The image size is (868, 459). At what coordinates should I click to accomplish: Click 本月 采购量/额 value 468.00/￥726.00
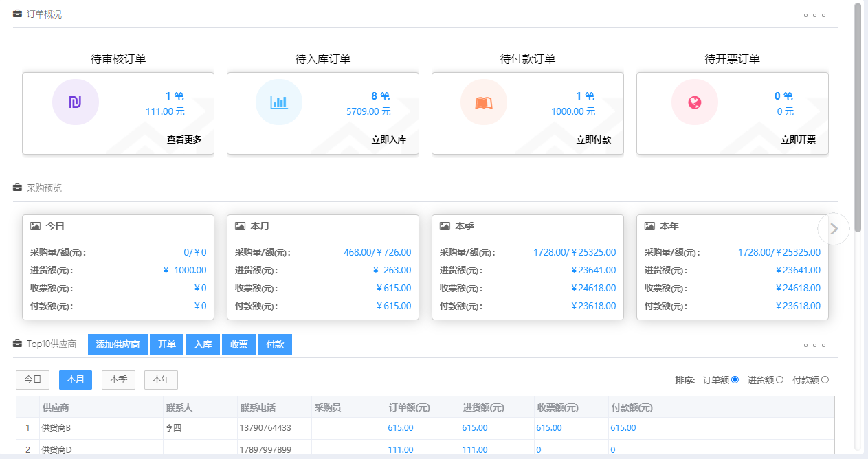(377, 252)
